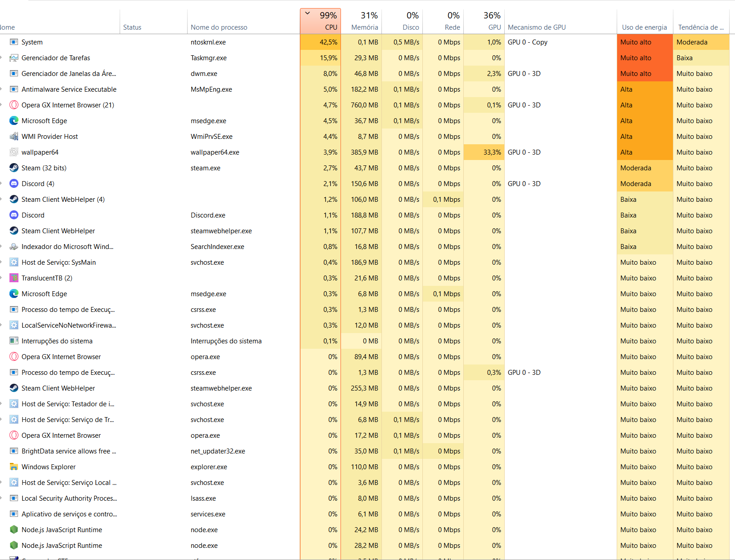Image resolution: width=735 pixels, height=560 pixels.
Task: Click the Indexador do Microsoft Windows icon
Action: (x=14, y=247)
